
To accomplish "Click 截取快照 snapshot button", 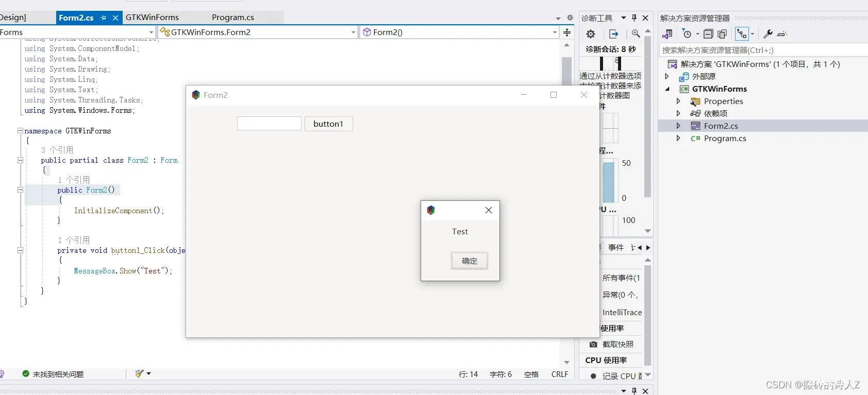I will (x=612, y=345).
